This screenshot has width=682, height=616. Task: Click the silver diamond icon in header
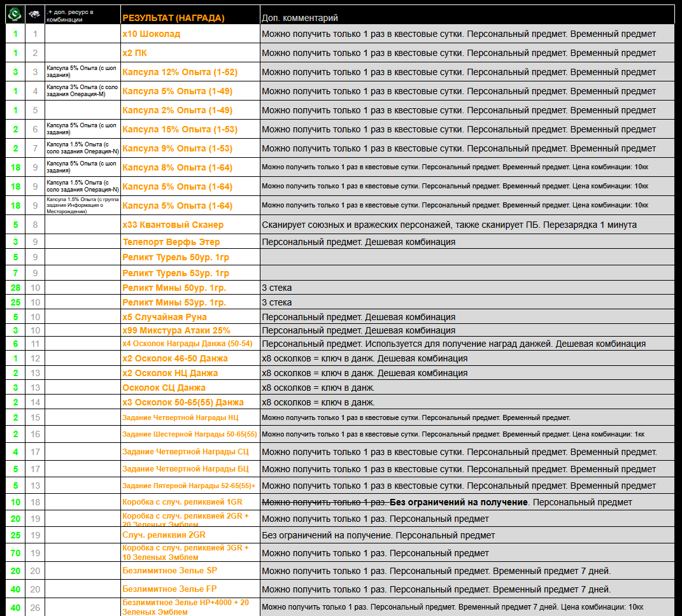coord(35,15)
